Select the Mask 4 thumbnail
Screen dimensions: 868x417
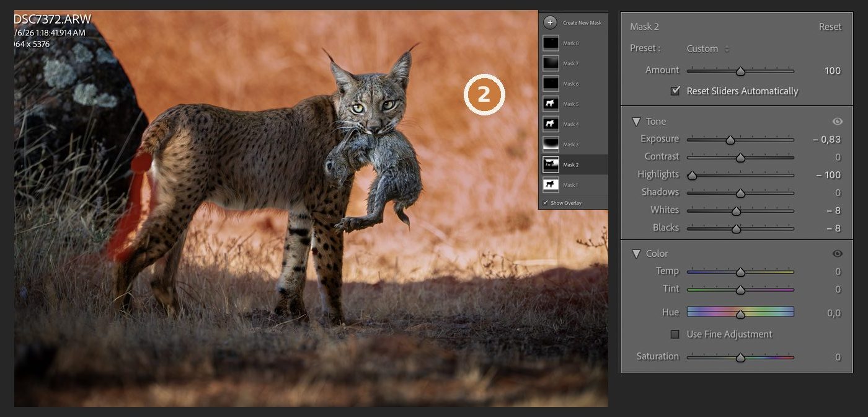(551, 124)
